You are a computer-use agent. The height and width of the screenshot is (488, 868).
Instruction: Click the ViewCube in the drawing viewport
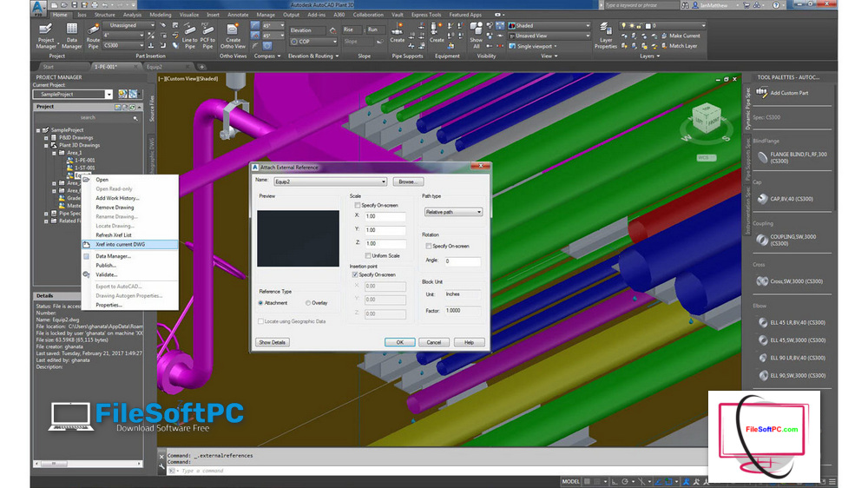(x=707, y=118)
